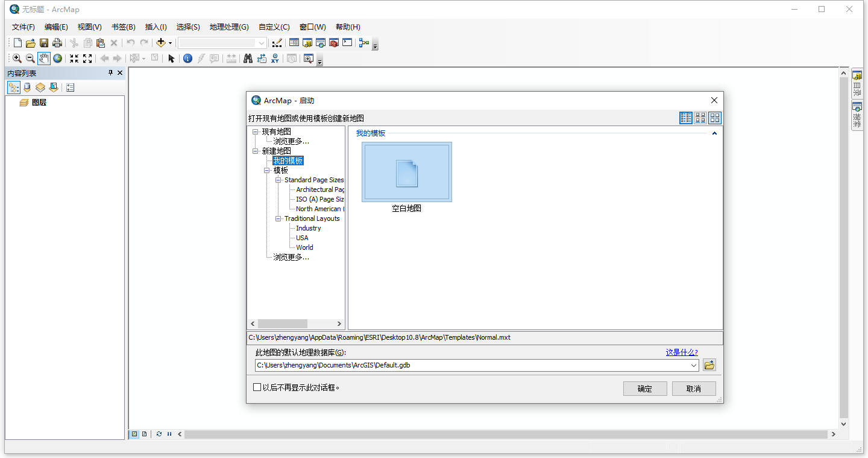Launch the ModelBuilder window icon
This screenshot has height=458, width=868.
point(363,43)
